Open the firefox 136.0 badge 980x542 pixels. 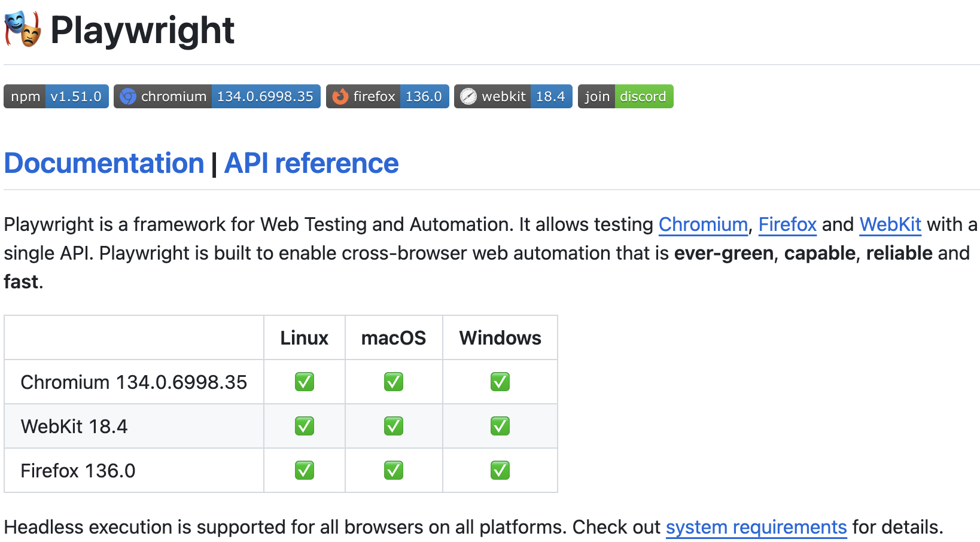(x=388, y=96)
